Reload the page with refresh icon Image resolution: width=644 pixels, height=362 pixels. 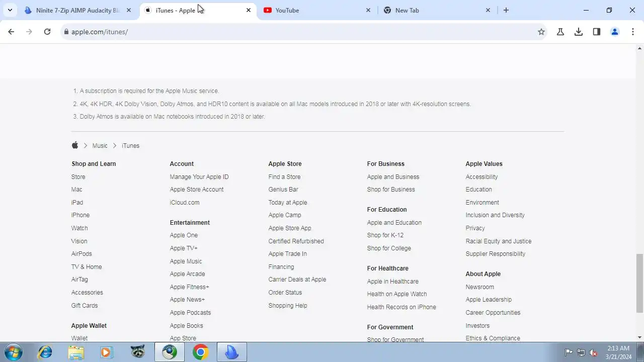point(47,32)
